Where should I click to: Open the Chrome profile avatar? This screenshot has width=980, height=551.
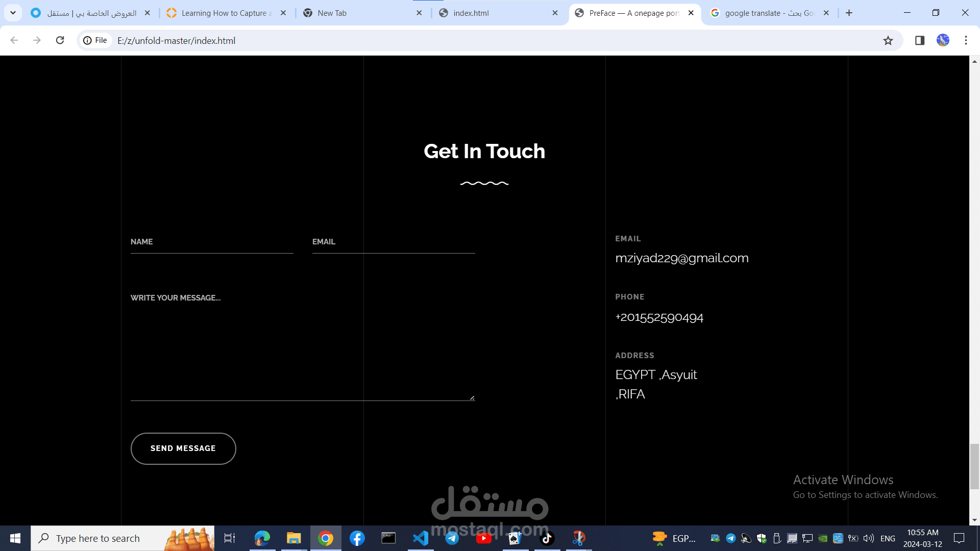point(943,40)
